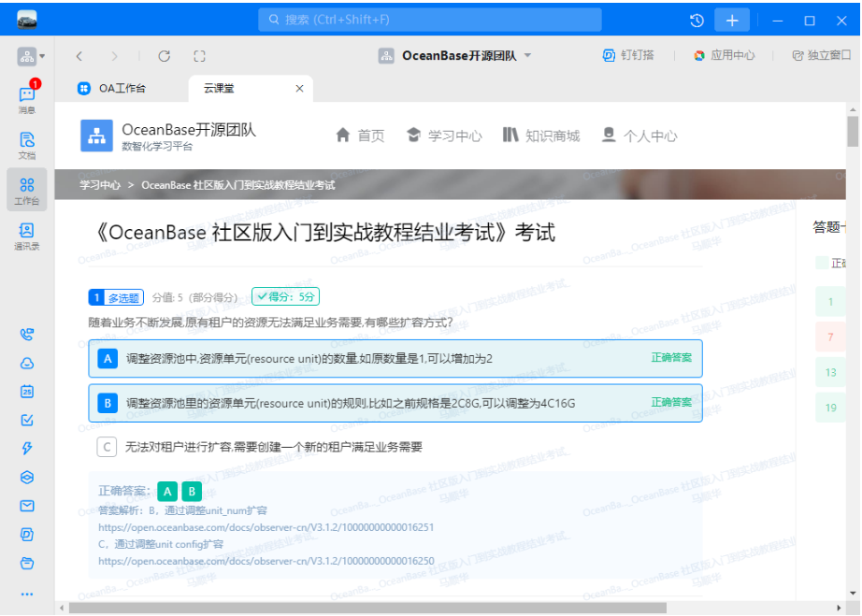Switch to the OA工作台 tab
Image resolution: width=862 pixels, height=616 pixels.
click(112, 89)
